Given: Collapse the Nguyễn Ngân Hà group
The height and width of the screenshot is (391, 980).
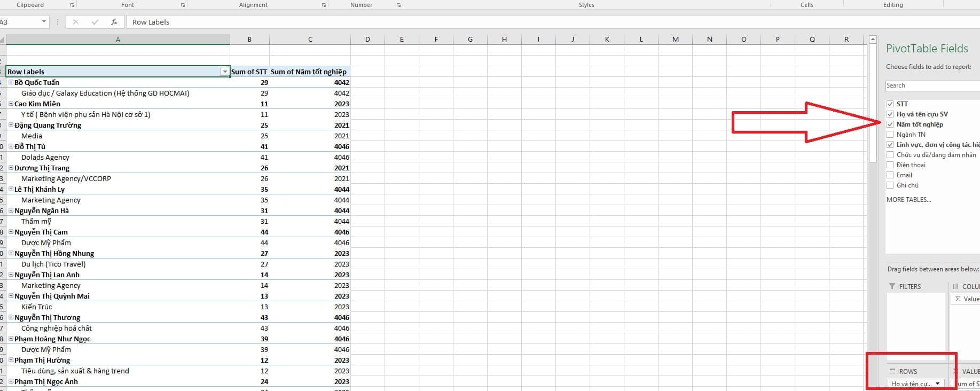Looking at the screenshot, I should (11, 210).
